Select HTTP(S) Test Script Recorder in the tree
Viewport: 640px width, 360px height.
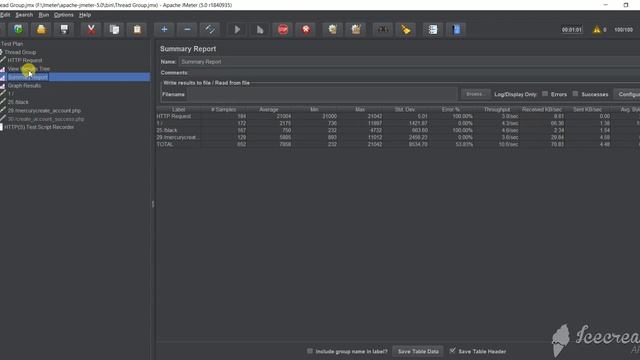click(x=39, y=127)
